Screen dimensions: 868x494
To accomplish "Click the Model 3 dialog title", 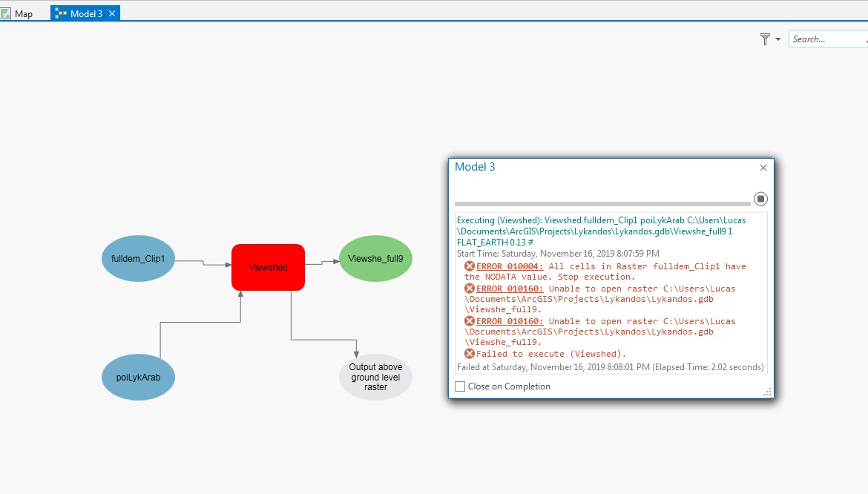I will (475, 166).
